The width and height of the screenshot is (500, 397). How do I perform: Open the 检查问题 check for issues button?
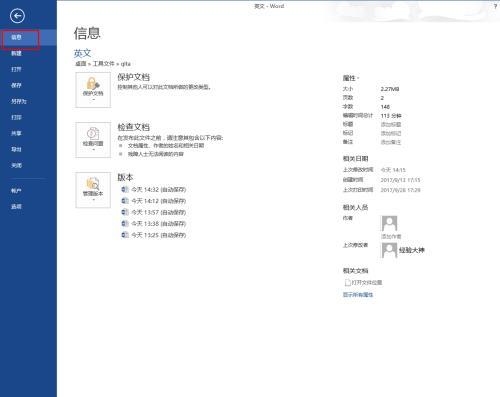[x=93, y=140]
